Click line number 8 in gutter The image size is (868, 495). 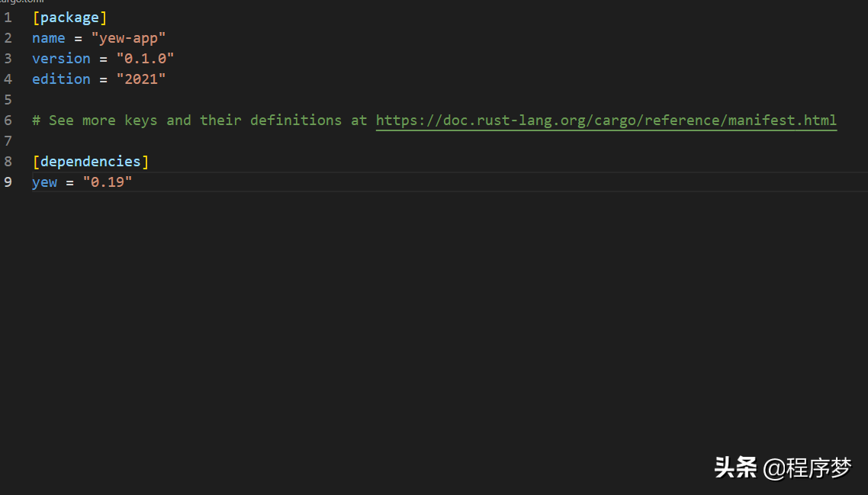click(8, 162)
